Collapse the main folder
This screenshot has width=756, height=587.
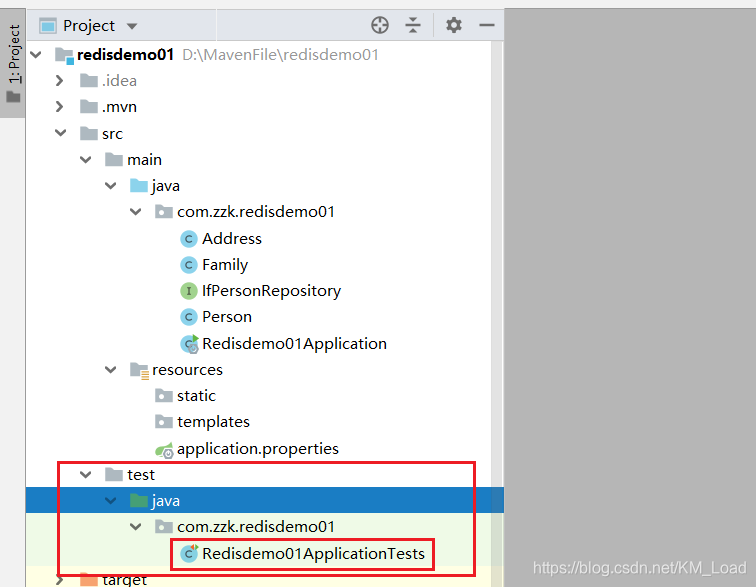pyautogui.click(x=86, y=159)
